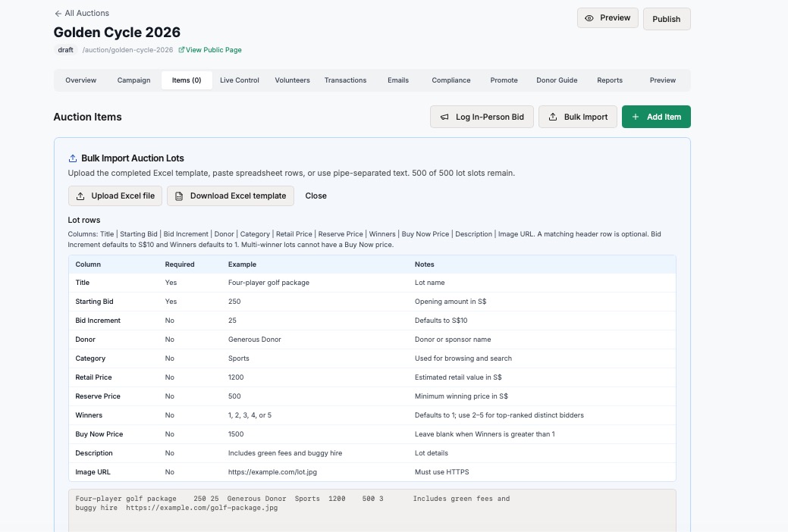
Task: Click the back arrow beside All Auctions
Action: [x=58, y=14]
